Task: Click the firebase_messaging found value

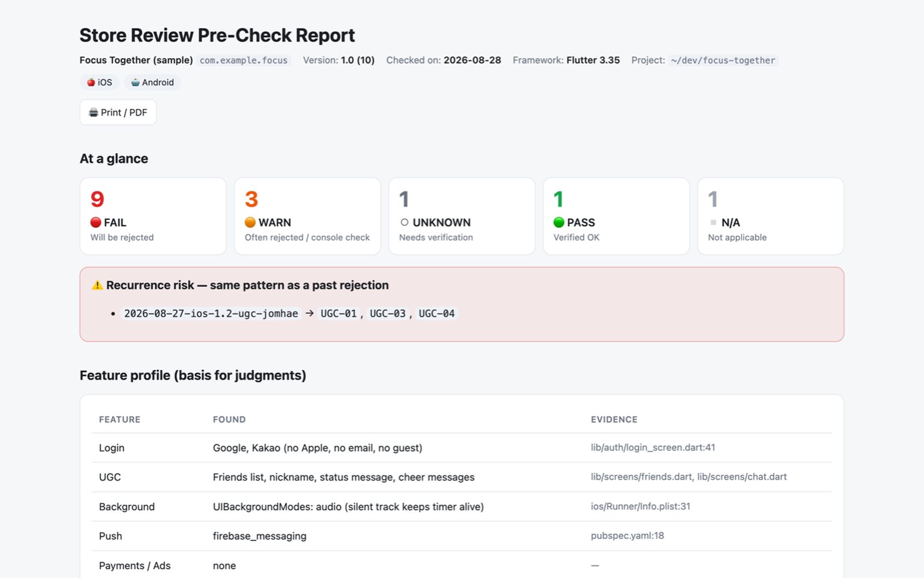Action: [x=259, y=536]
